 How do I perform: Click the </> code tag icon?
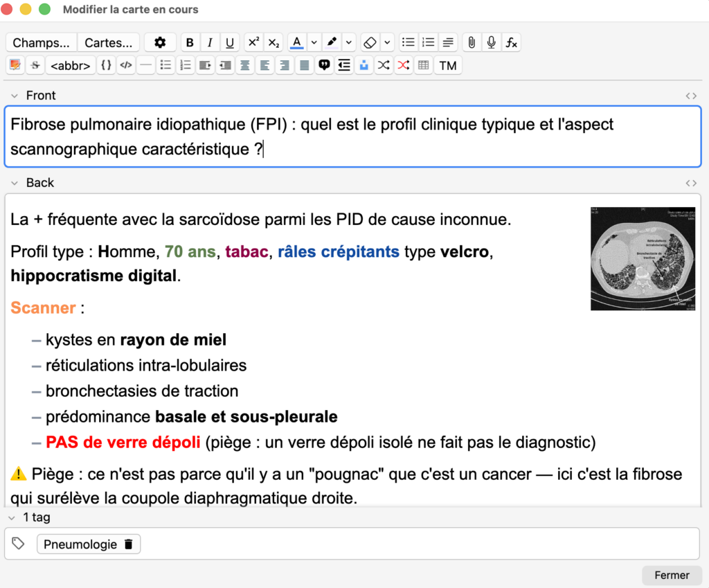pyautogui.click(x=126, y=65)
